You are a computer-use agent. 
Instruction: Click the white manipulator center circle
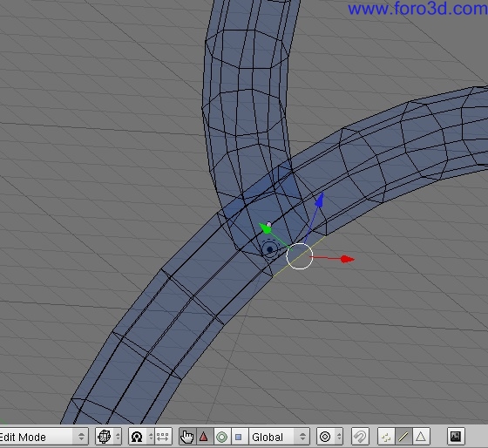click(x=300, y=256)
